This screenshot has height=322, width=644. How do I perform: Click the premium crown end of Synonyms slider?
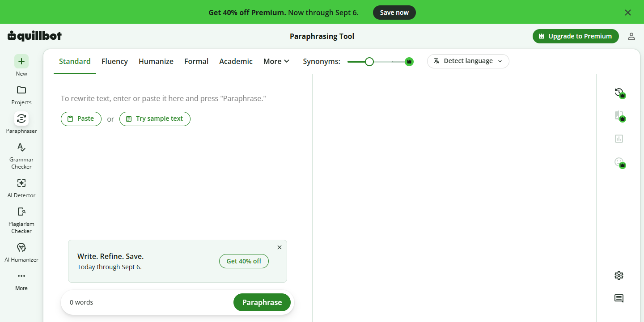point(409,62)
